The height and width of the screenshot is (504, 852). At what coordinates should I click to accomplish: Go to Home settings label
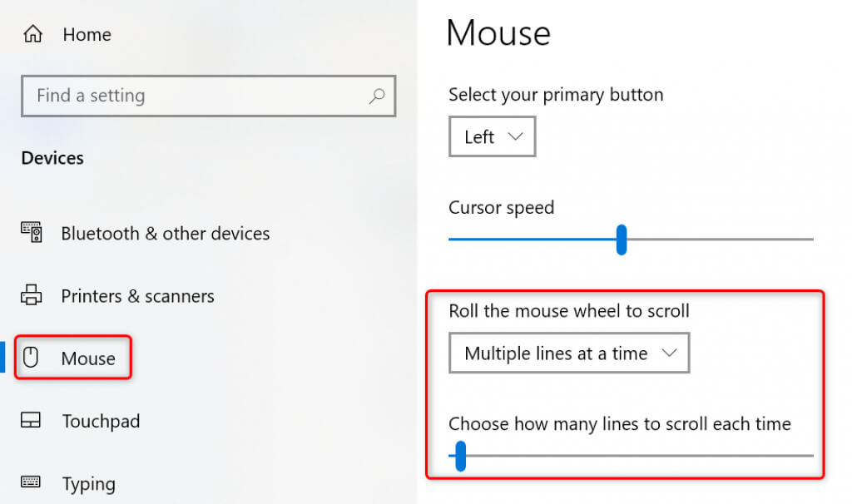point(87,35)
